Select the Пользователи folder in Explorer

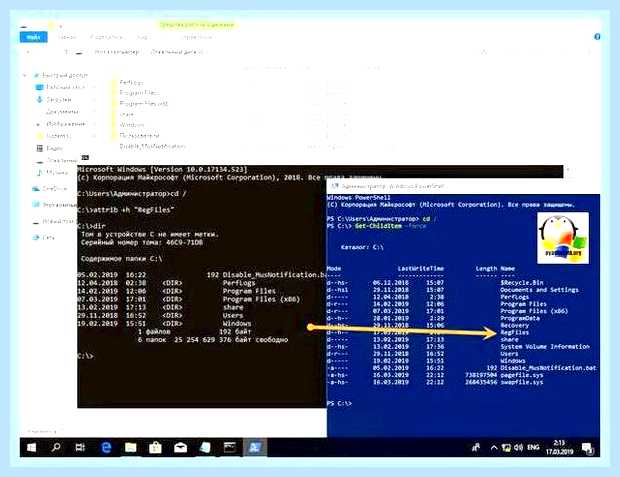point(139,135)
